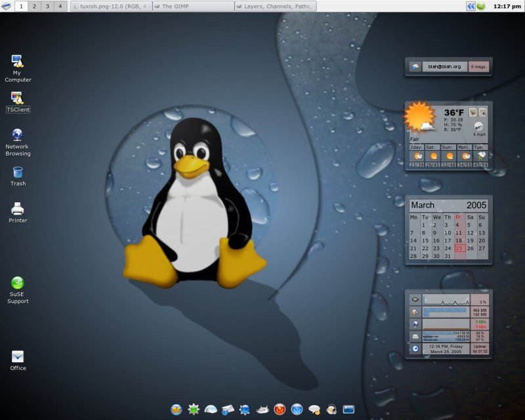
Task: Click the CPU usage graph
Action: 446,299
